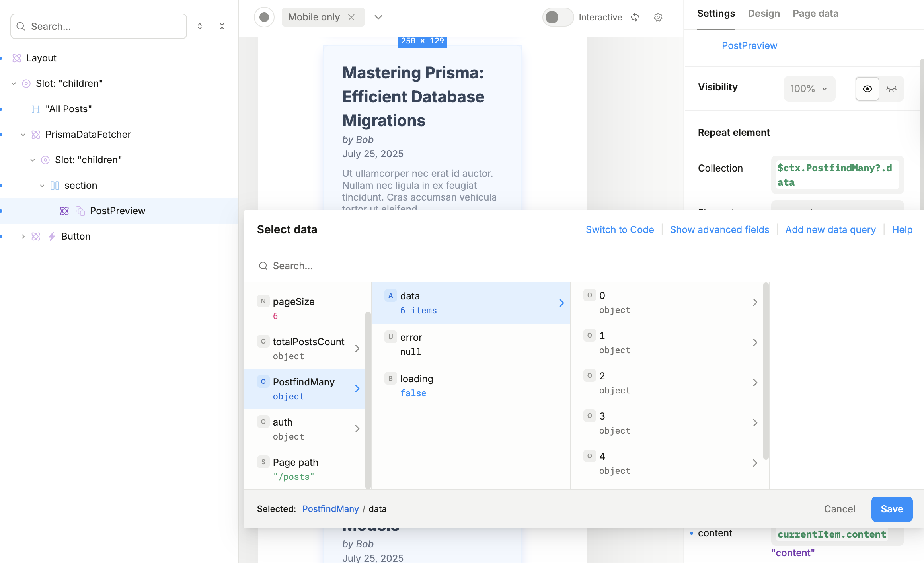Select data array with 6 items
The image size is (924, 563).
[471, 303]
